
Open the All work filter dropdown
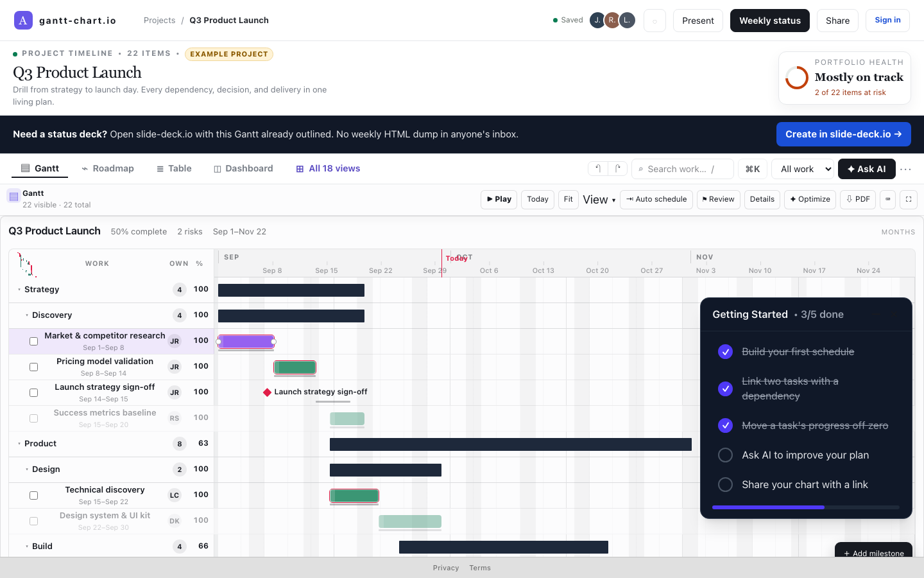coord(803,169)
